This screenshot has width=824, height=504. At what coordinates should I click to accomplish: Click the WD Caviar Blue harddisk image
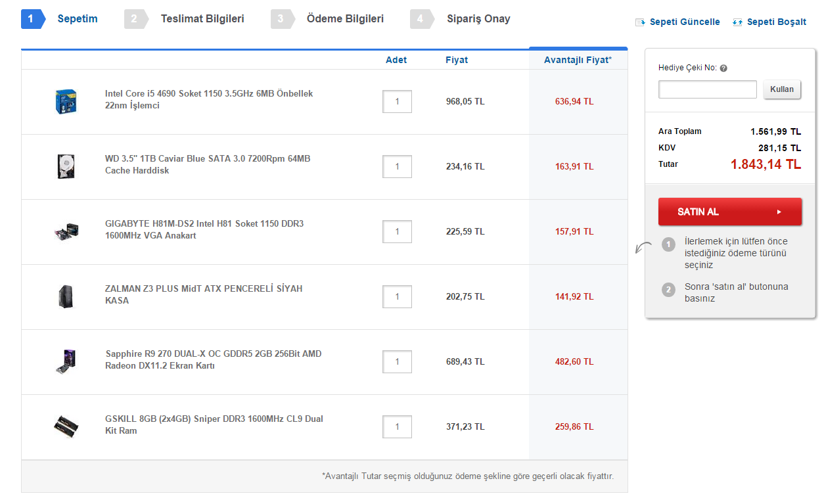click(66, 166)
